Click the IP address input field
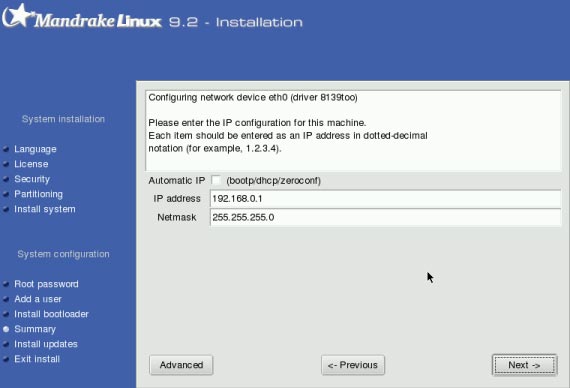This screenshot has width=570, height=388. 385,199
